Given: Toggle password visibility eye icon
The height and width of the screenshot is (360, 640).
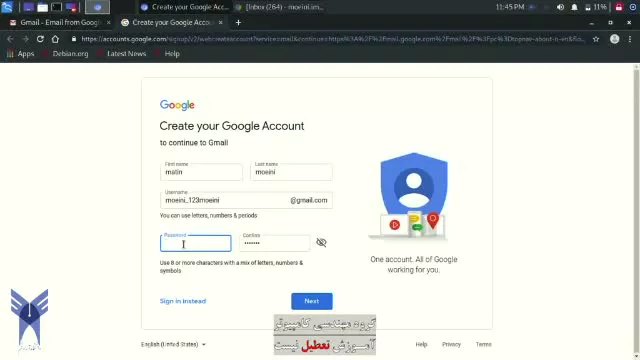Looking at the screenshot, I should (321, 242).
